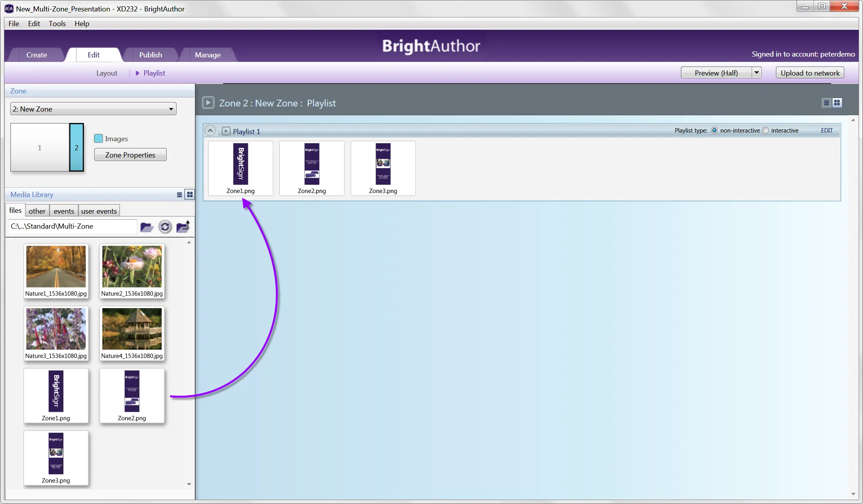863x504 pixels.
Task: Select Zone1.png in the Media Library
Action: point(56,396)
